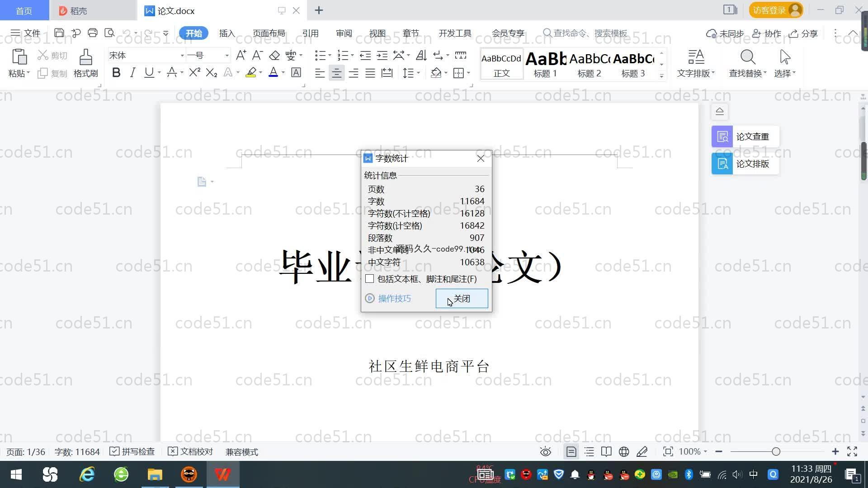Image resolution: width=868 pixels, height=488 pixels.
Task: Click the Format Painter brush icon
Action: [x=85, y=57]
